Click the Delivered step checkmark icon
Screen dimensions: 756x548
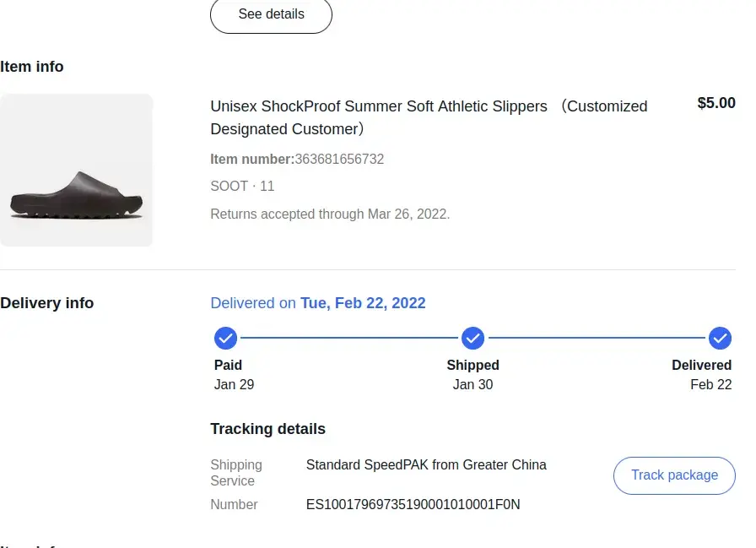coord(720,339)
